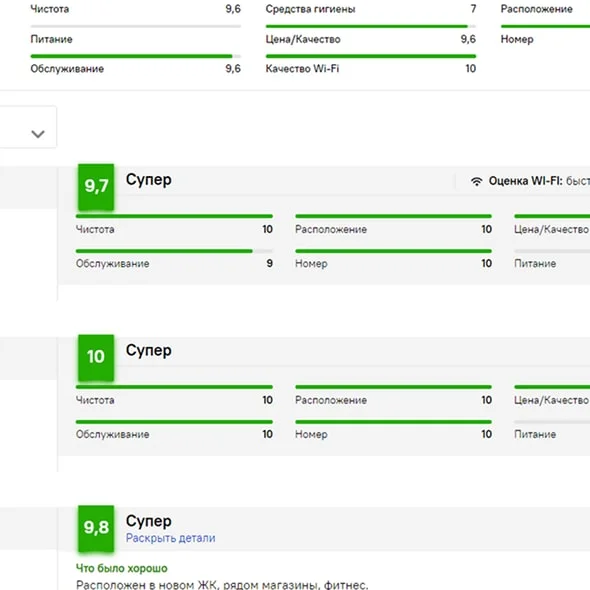The image size is (590, 590).
Task: Click Обслуживание 9,6 label in summary
Action: click(x=67, y=69)
